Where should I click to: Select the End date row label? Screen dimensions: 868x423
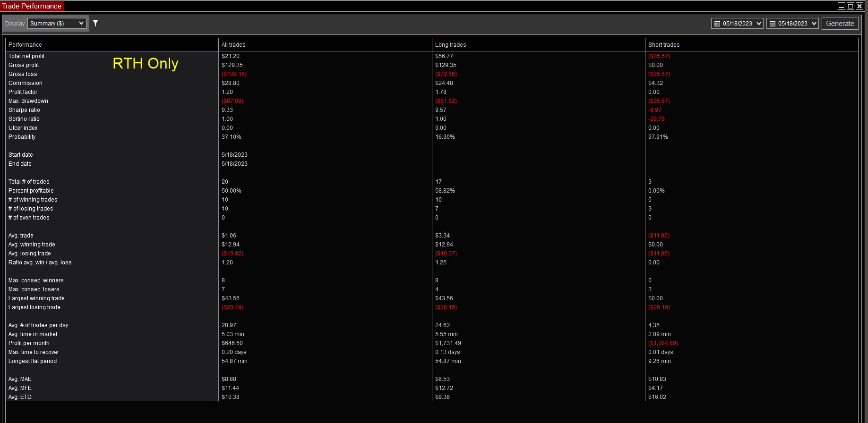tap(20, 164)
